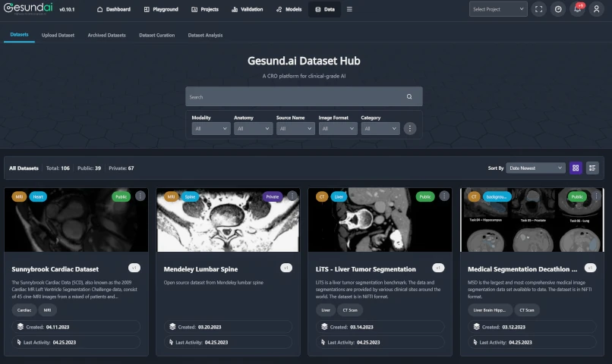Open Data in top navigation
The height and width of the screenshot is (364, 612).
coord(325,9)
